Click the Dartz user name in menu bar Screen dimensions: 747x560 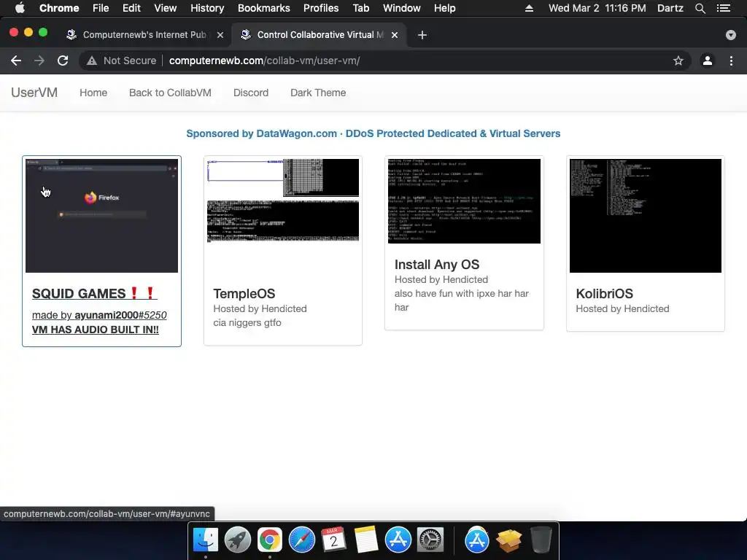[x=670, y=8]
